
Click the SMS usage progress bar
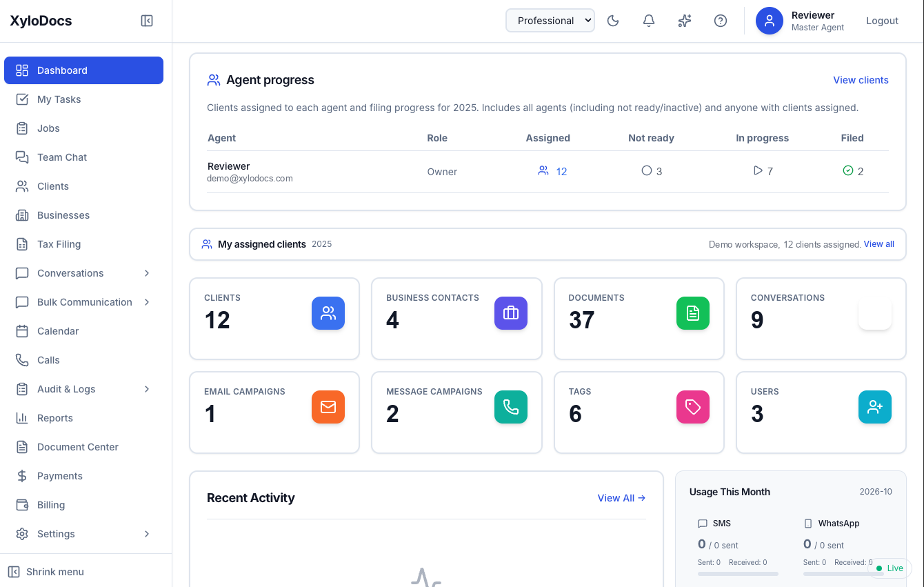pos(738,574)
